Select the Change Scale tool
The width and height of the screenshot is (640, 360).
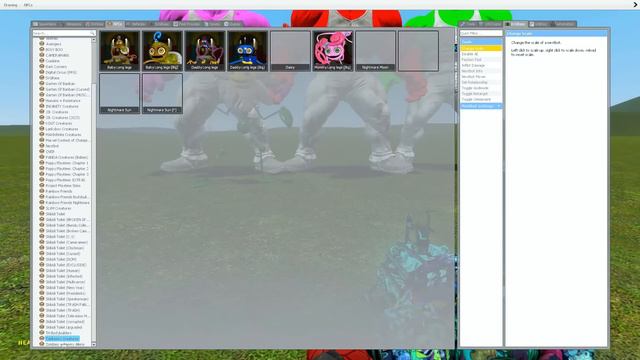[x=481, y=48]
